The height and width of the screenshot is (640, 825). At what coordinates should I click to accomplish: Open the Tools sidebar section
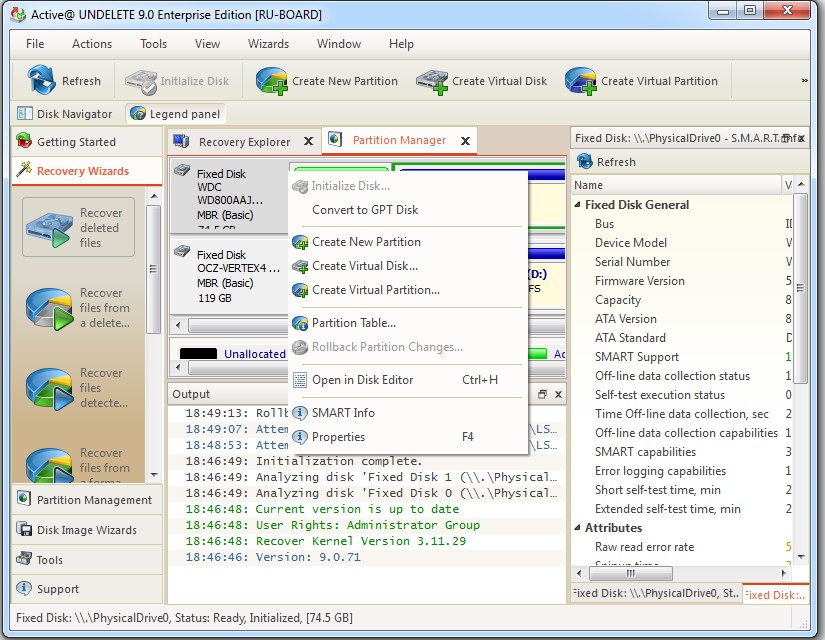coord(86,559)
